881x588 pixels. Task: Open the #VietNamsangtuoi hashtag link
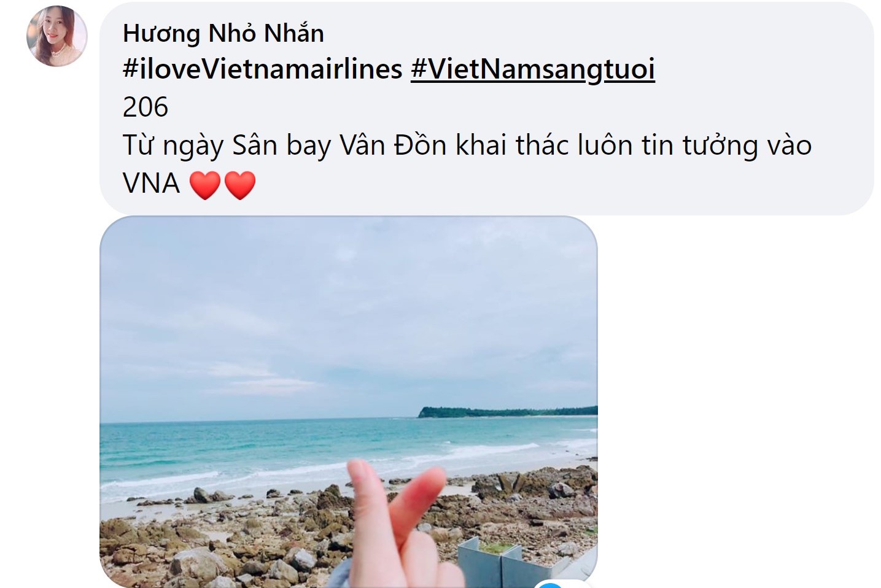coord(533,69)
